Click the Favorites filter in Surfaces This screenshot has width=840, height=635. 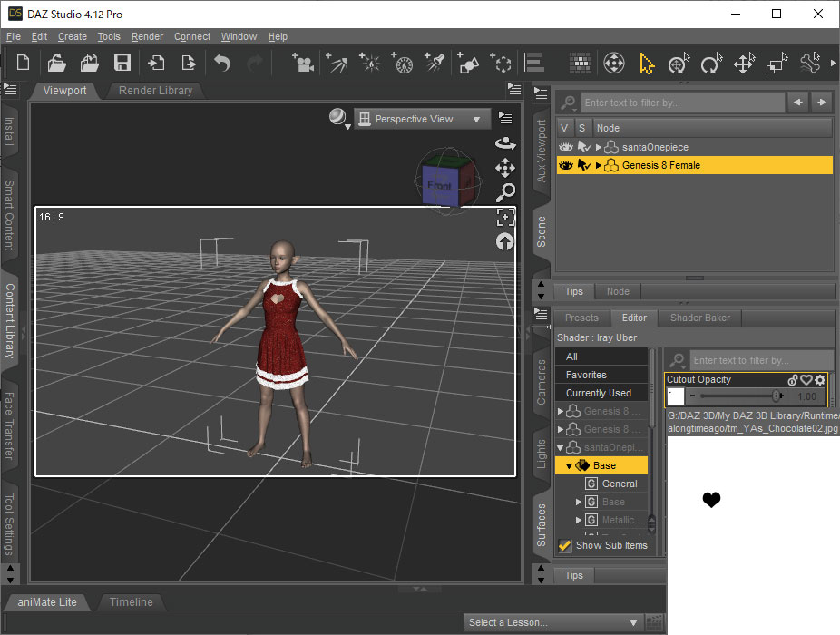point(586,375)
